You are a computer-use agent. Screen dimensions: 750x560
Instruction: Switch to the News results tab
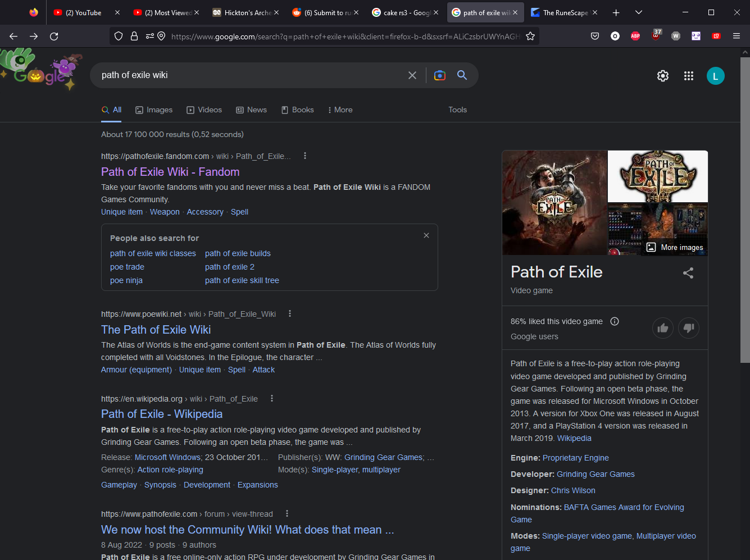coord(251,110)
